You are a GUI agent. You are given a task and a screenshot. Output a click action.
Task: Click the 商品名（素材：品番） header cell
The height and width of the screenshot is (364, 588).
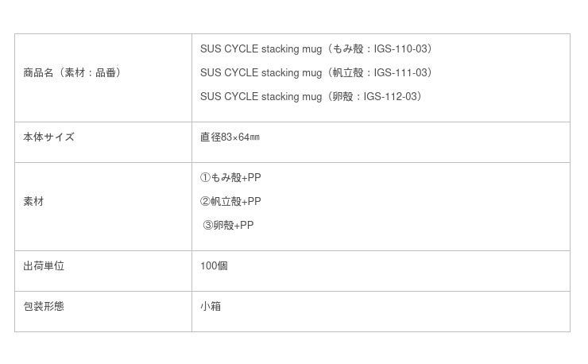click(73, 73)
